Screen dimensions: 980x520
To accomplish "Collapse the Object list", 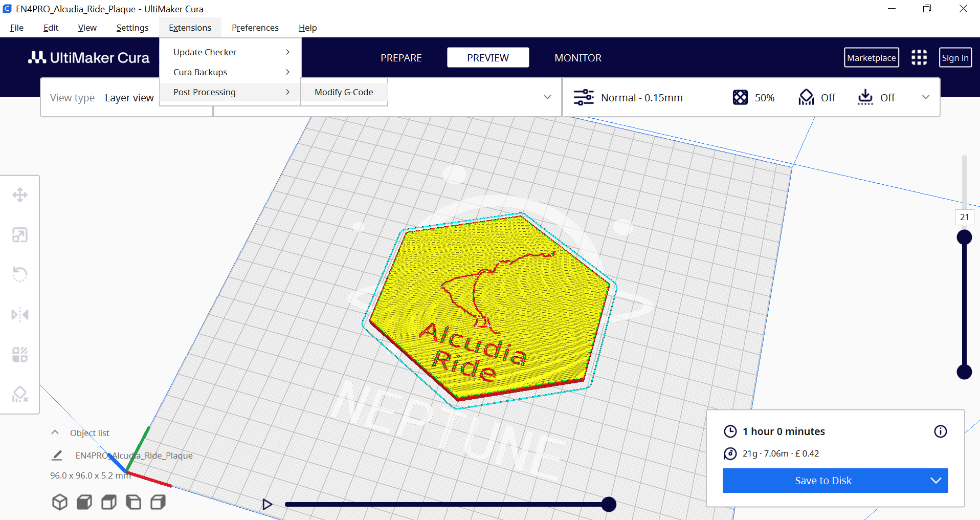I will [x=55, y=432].
